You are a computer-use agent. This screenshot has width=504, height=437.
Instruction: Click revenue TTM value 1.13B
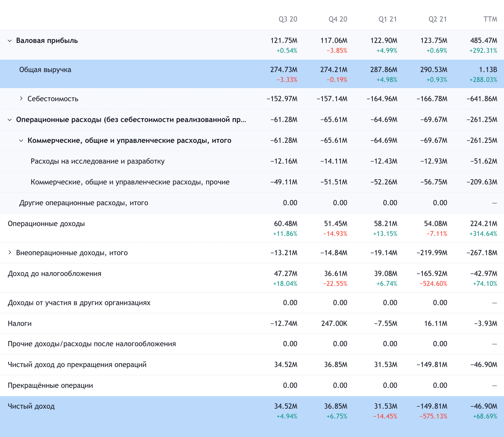pyautogui.click(x=488, y=70)
